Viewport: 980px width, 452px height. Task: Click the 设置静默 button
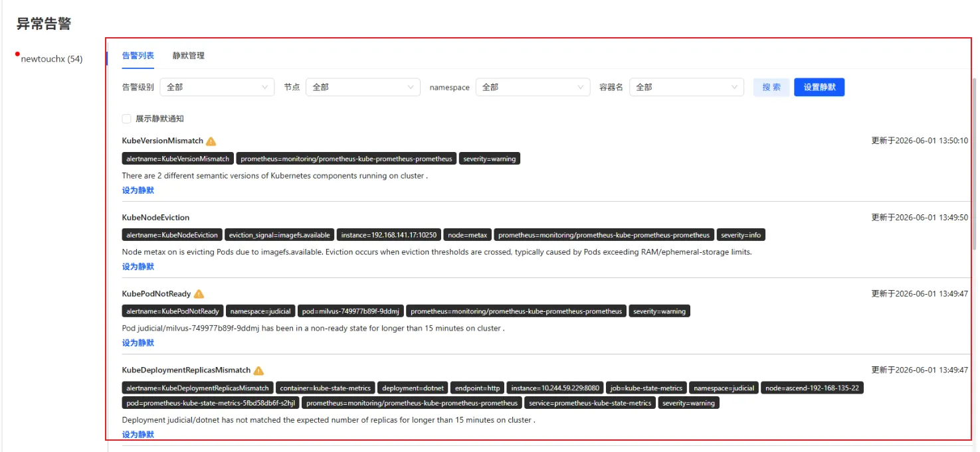[x=819, y=87]
